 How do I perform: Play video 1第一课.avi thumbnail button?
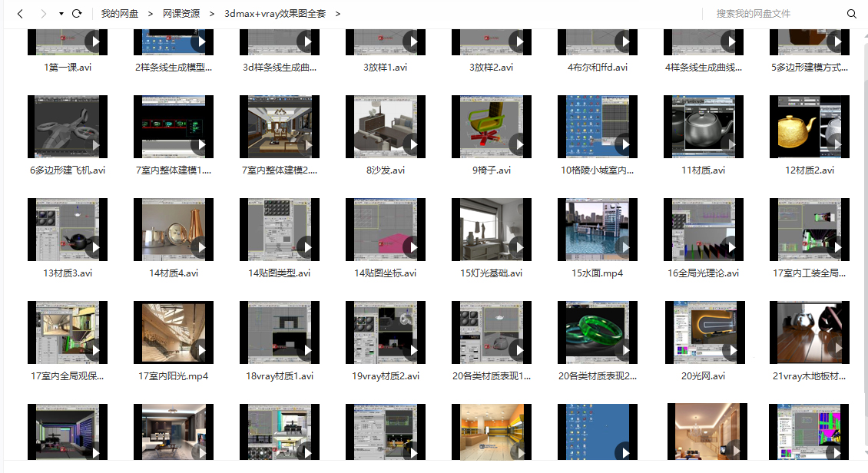pos(96,41)
